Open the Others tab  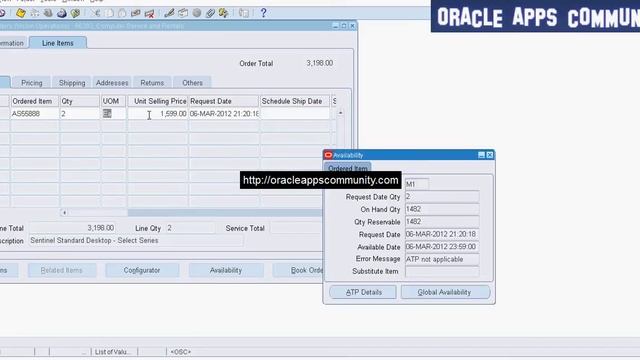click(192, 83)
